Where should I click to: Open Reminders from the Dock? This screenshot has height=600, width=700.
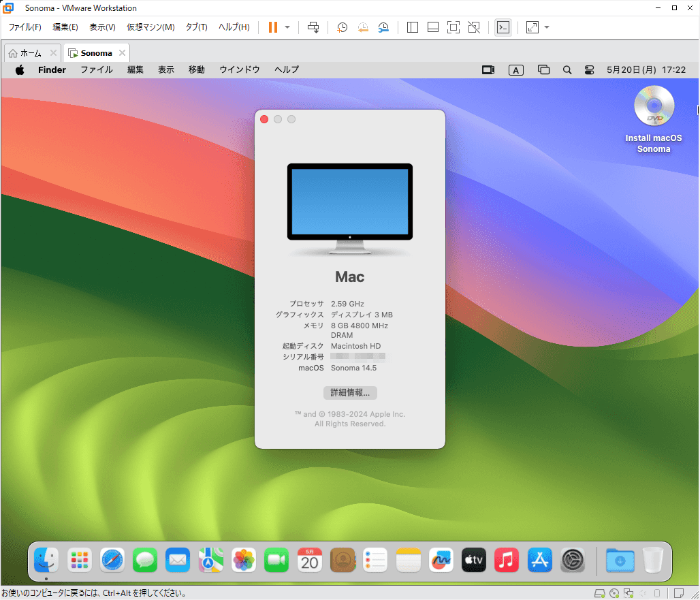coord(375,560)
